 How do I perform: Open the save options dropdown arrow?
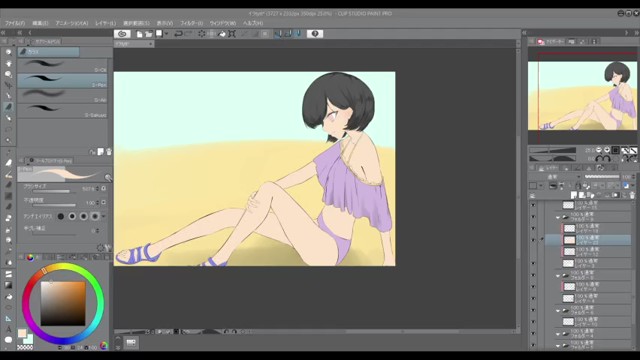[x=167, y=34]
